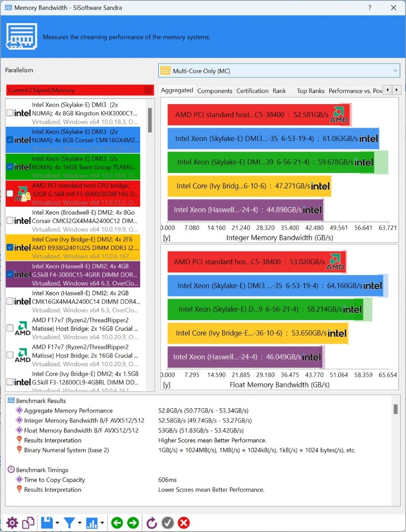The height and width of the screenshot is (532, 406).
Task: Click blue Skylake-E 61.063GB/s integer bar
Action: click(273, 138)
